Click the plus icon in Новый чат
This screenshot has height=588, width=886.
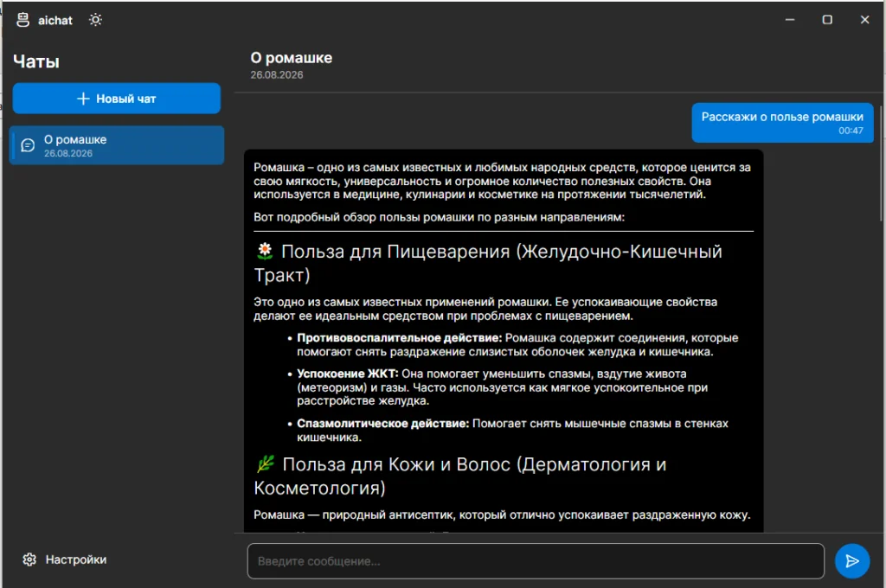click(x=83, y=99)
